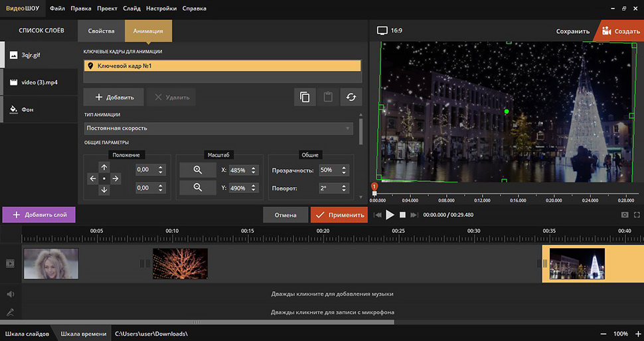Select Ключевой кадр №1 row

click(x=222, y=66)
